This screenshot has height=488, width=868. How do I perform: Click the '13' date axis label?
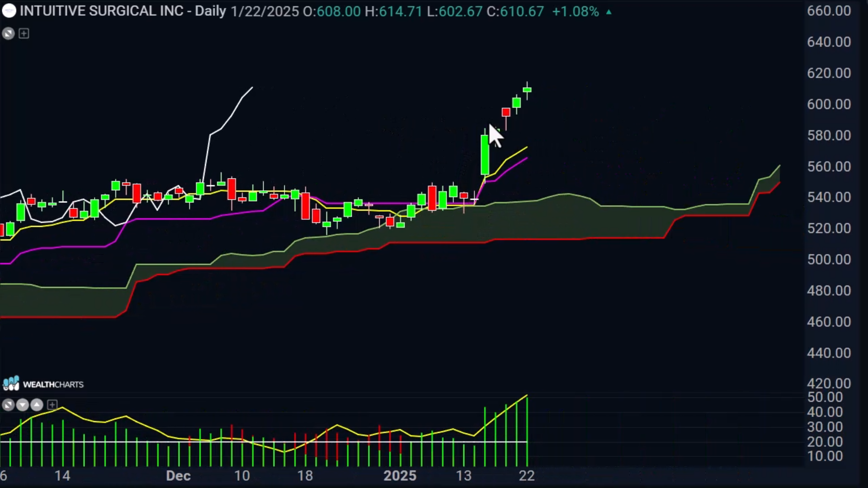(464, 476)
